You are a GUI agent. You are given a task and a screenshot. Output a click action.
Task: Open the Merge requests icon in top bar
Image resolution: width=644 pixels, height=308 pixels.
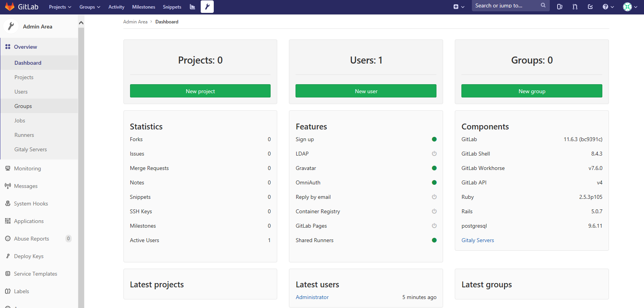click(x=575, y=7)
